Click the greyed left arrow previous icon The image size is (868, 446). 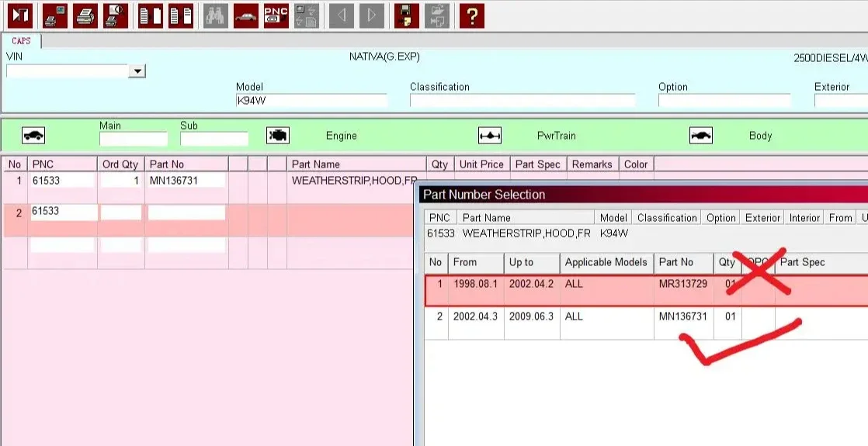pyautogui.click(x=341, y=16)
